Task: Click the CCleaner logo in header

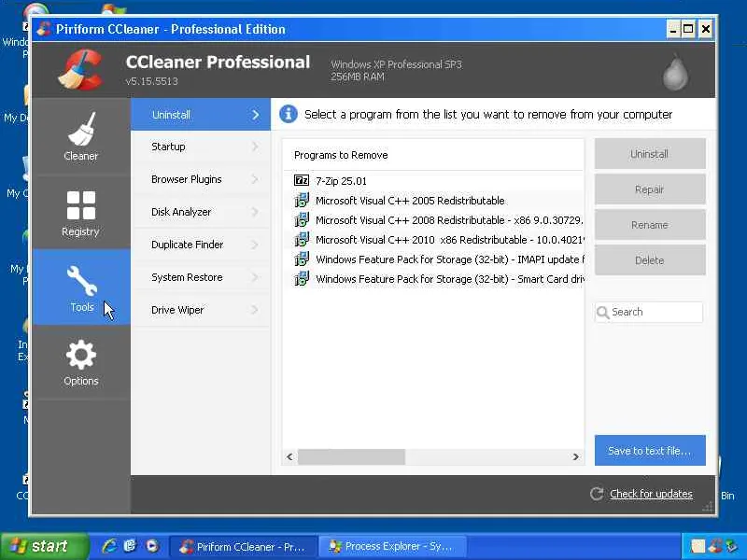Action: tap(81, 70)
